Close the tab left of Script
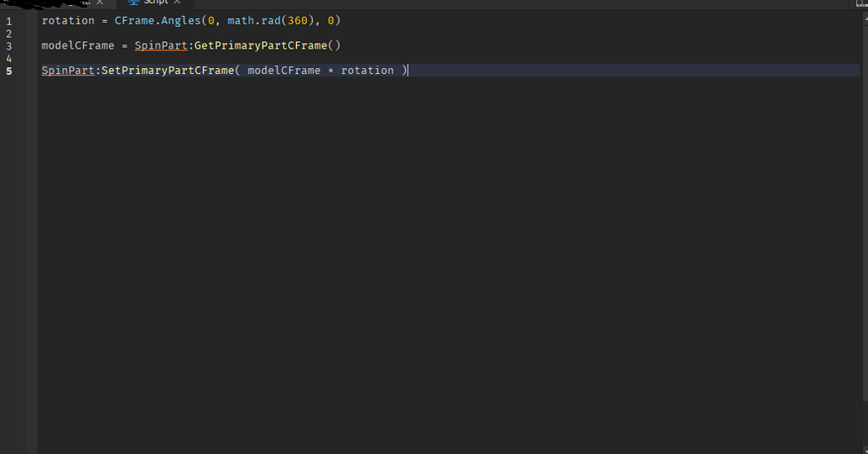The height and width of the screenshot is (454, 868). [100, 3]
